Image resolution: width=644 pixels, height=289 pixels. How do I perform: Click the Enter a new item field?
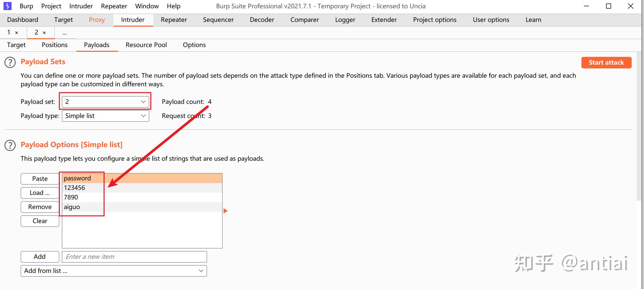pyautogui.click(x=134, y=257)
